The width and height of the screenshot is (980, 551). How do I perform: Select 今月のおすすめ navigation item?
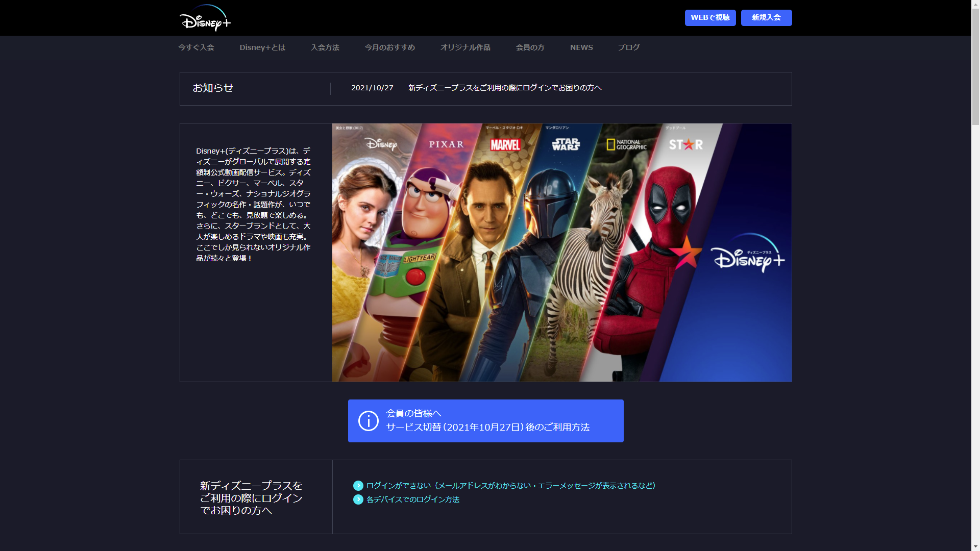pyautogui.click(x=390, y=47)
